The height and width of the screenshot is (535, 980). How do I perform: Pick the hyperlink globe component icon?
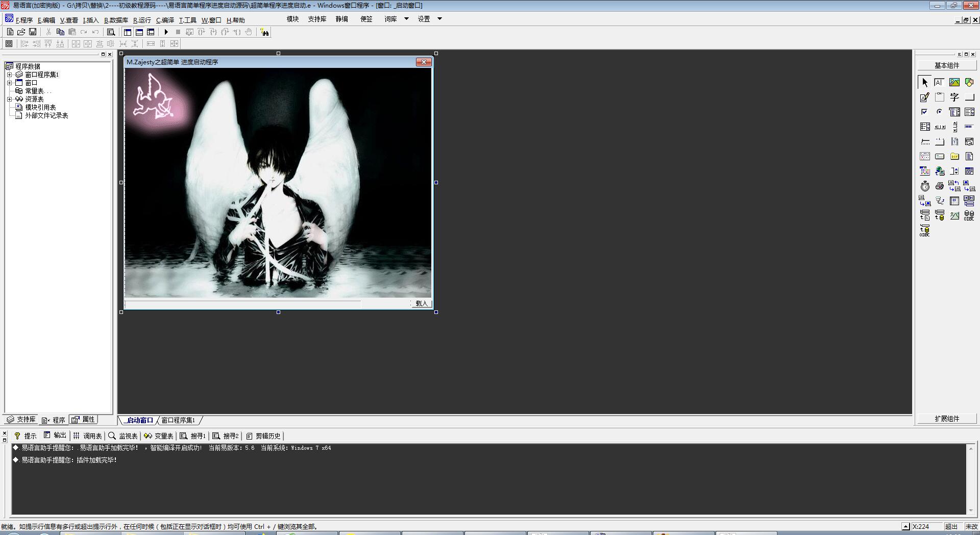(940, 171)
